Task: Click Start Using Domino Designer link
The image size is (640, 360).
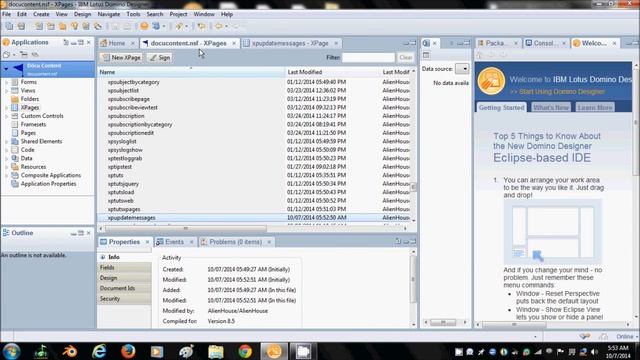Action: pos(557,92)
